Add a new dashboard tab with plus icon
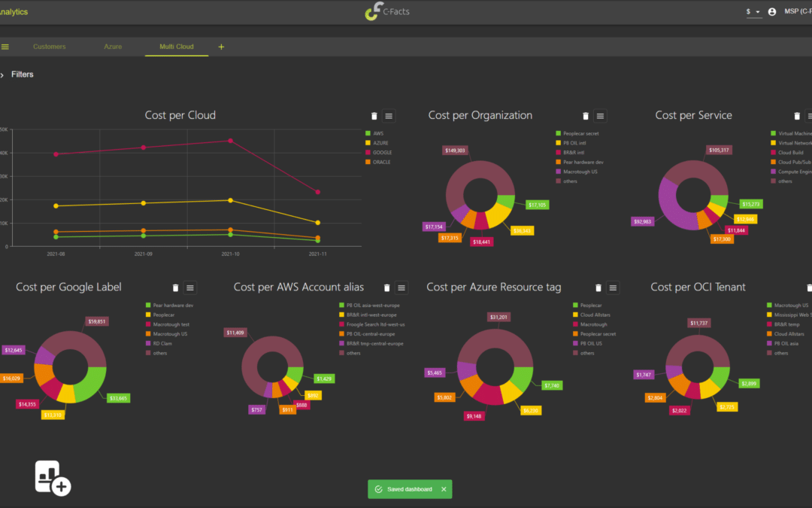812x508 pixels. pyautogui.click(x=221, y=47)
